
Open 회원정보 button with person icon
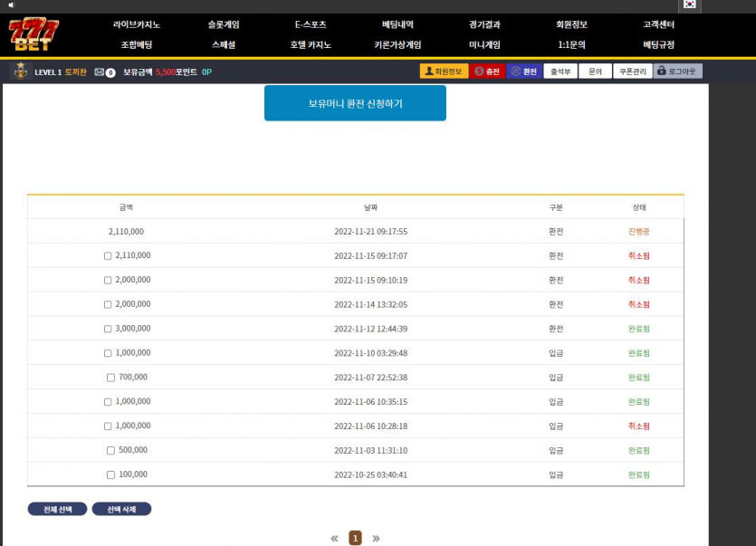pos(444,72)
